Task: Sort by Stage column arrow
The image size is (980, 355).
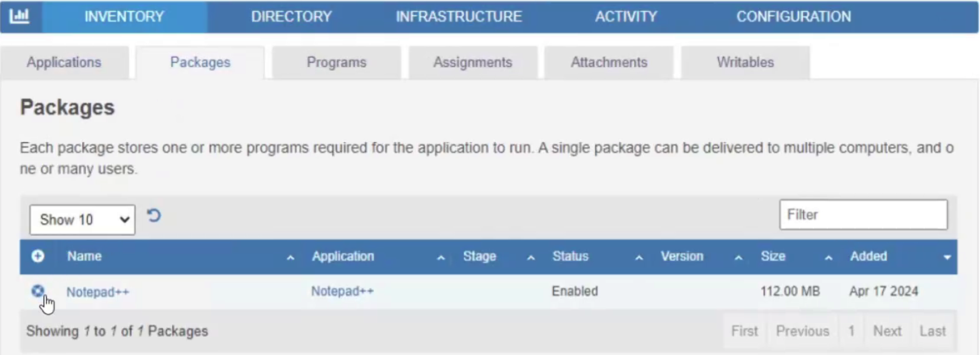Action: tap(531, 257)
